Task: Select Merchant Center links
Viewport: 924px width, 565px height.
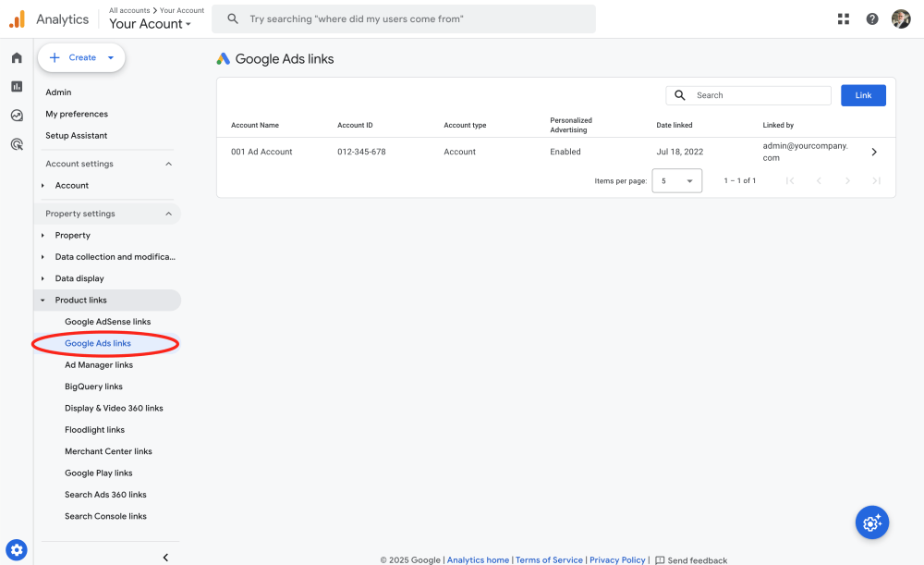Action: coord(108,451)
